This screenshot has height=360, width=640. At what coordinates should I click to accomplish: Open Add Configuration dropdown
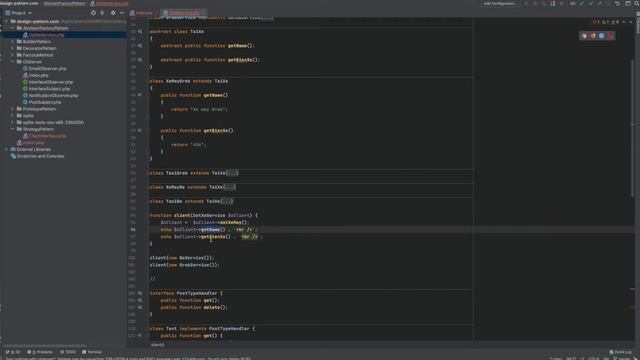500,3
